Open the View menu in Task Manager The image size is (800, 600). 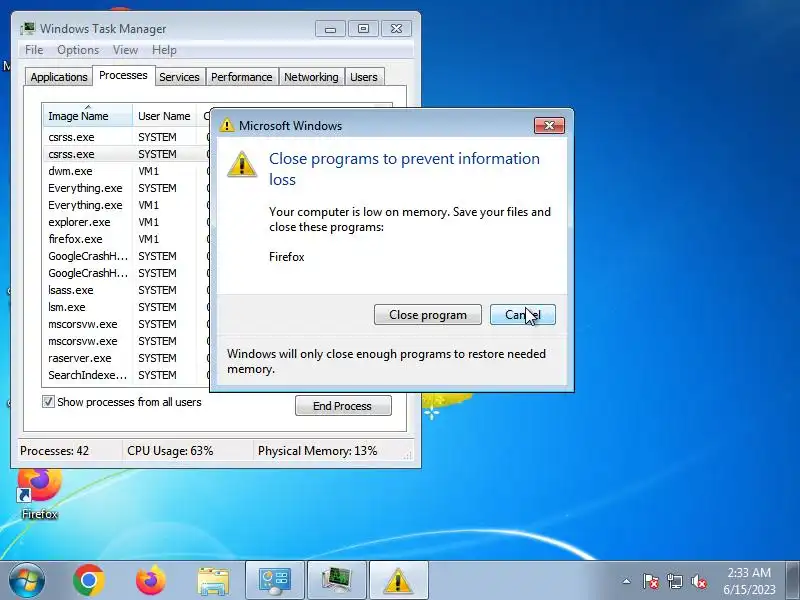click(125, 50)
